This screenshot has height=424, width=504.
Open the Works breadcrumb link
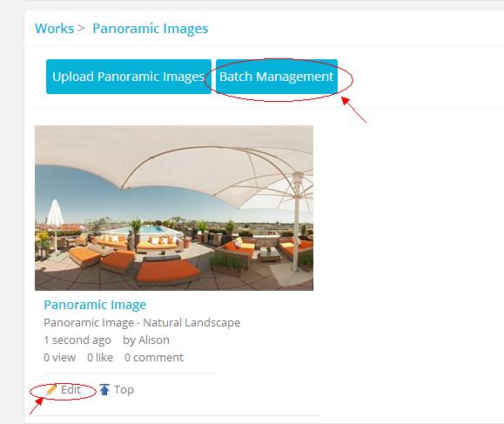54,29
